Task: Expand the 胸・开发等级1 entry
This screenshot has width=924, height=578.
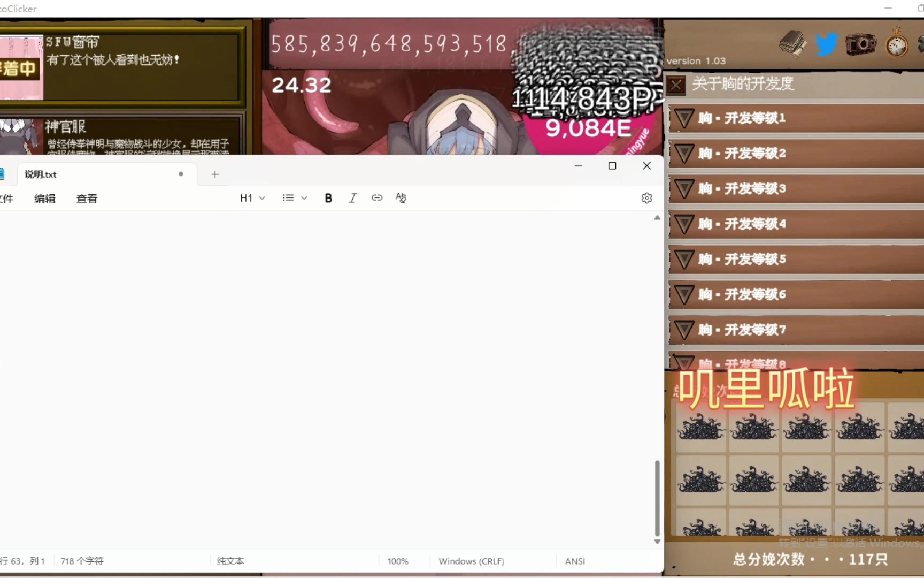Action: click(x=684, y=118)
